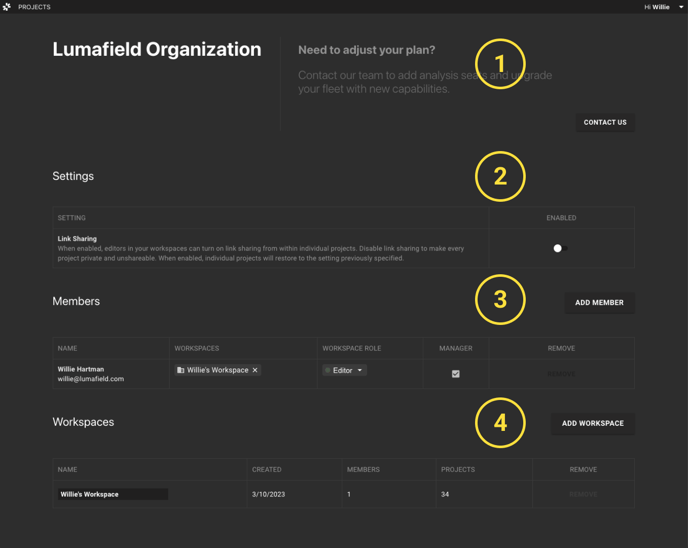Toggle the Link Sharing switch

[x=560, y=248]
